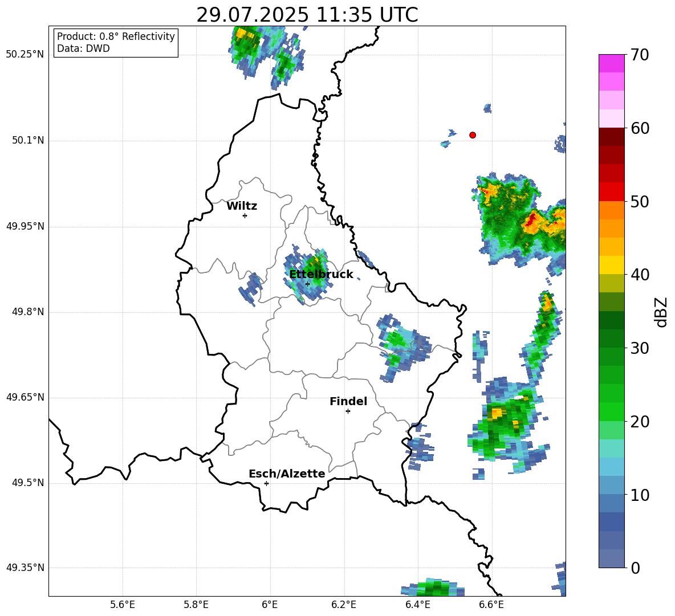This screenshot has height=616, width=675.
Task: Click the 6.6°E longitude label
Action: [x=491, y=605]
